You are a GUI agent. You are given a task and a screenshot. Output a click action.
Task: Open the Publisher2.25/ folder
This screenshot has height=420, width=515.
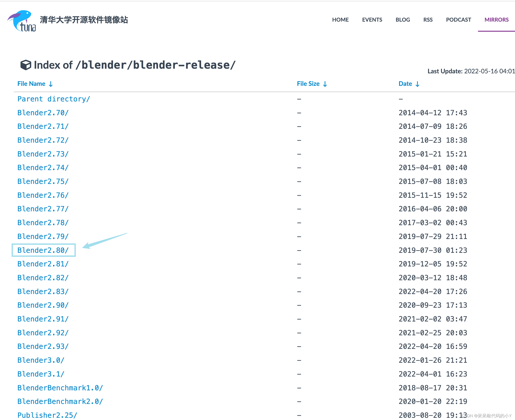47,415
